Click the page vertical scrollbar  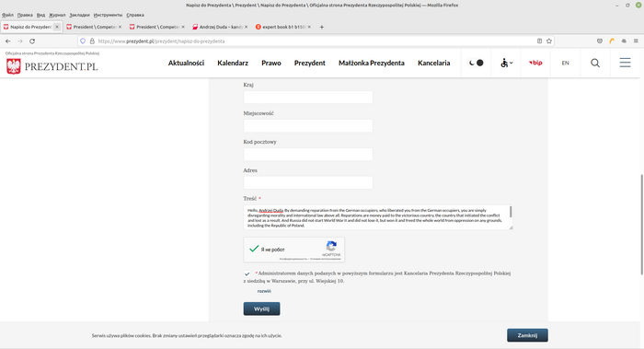641,224
